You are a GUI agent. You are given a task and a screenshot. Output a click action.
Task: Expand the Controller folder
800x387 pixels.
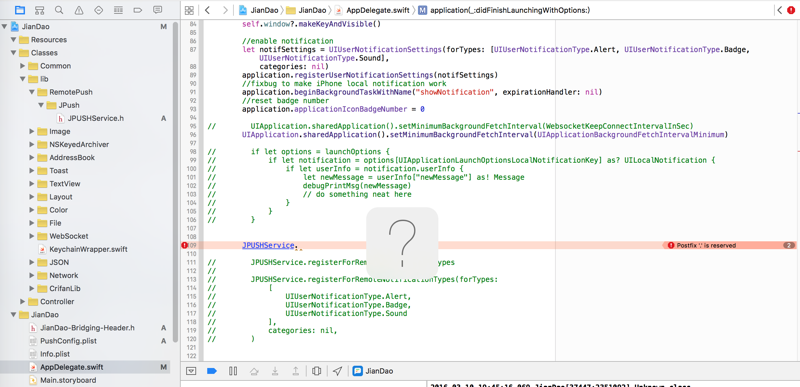pyautogui.click(x=22, y=301)
